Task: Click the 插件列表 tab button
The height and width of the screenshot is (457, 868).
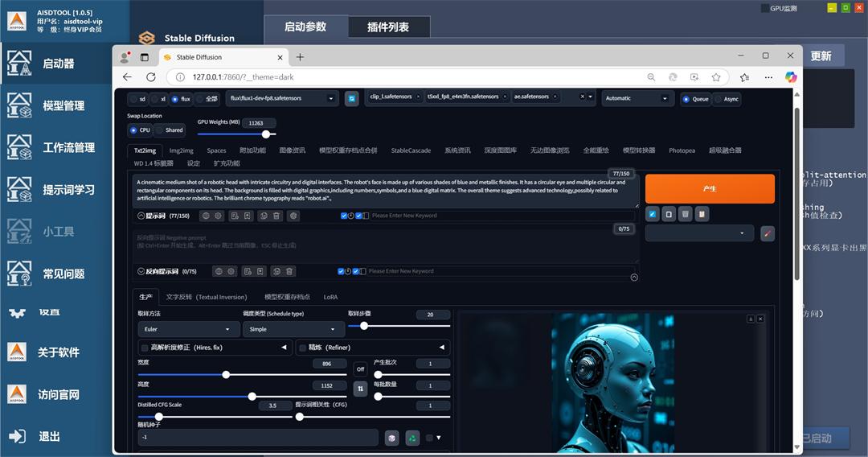Action: point(388,27)
